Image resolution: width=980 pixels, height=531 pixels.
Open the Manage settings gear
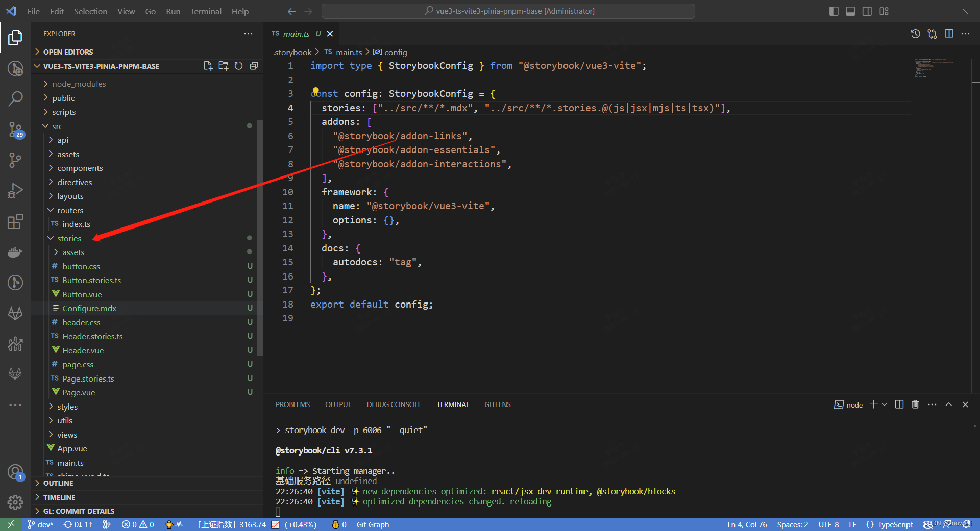click(x=15, y=502)
